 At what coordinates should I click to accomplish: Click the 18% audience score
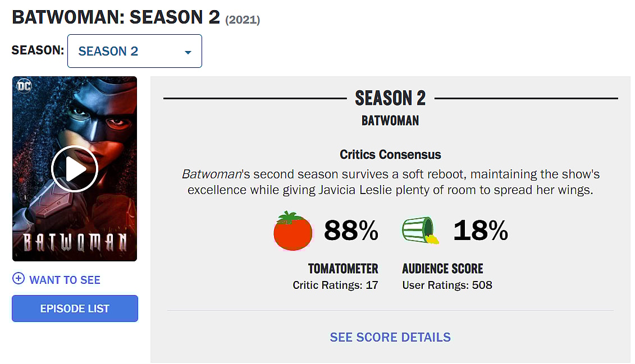pyautogui.click(x=481, y=231)
